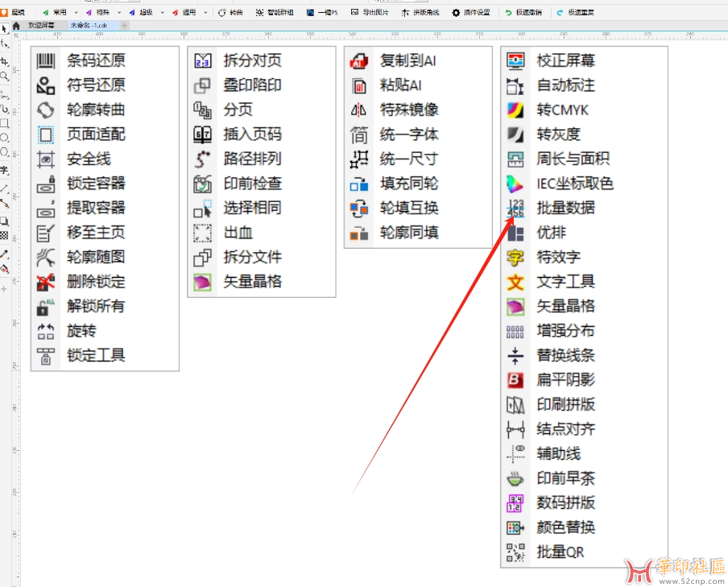Viewport: 728px width, 587px height.
Task: Click the 极速重复 redo button
Action: pos(576,13)
